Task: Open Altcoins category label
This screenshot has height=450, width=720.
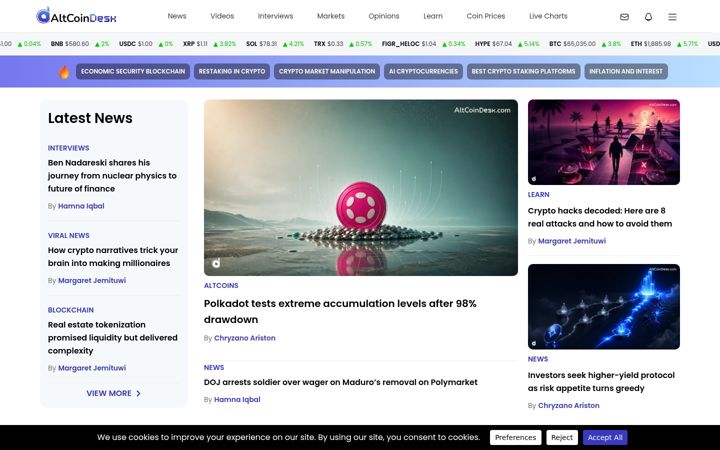Action: [221, 286]
